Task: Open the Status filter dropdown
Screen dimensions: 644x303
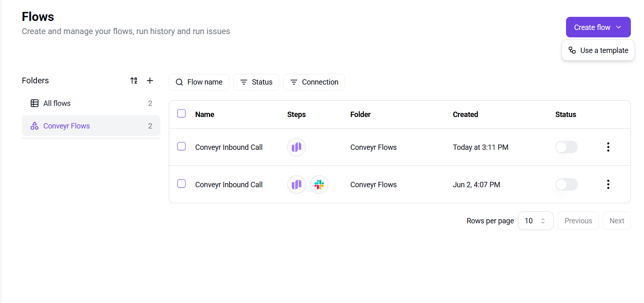Action: click(256, 82)
